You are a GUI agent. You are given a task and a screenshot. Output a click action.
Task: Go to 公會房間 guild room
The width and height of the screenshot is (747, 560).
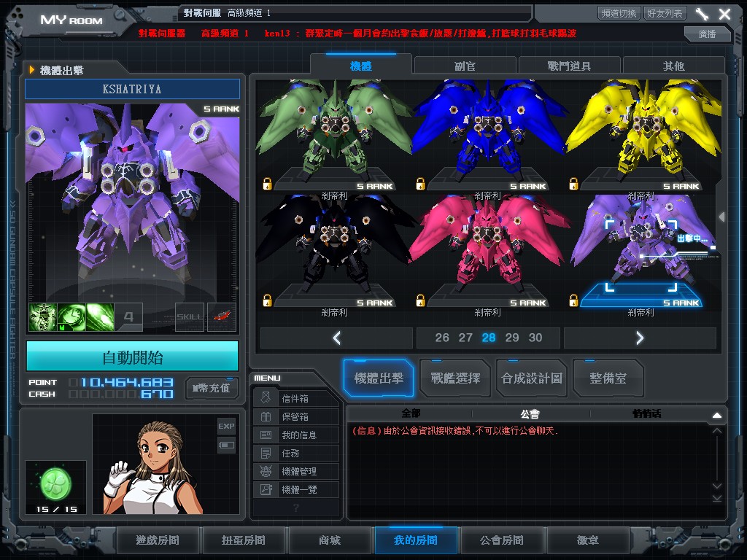[x=502, y=540]
